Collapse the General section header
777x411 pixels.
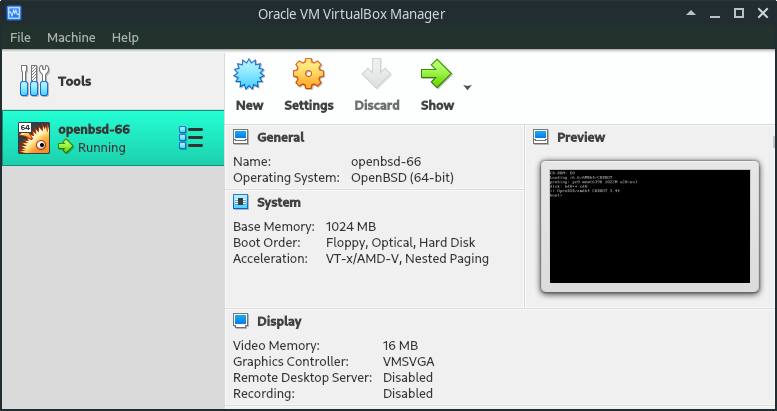(281, 137)
